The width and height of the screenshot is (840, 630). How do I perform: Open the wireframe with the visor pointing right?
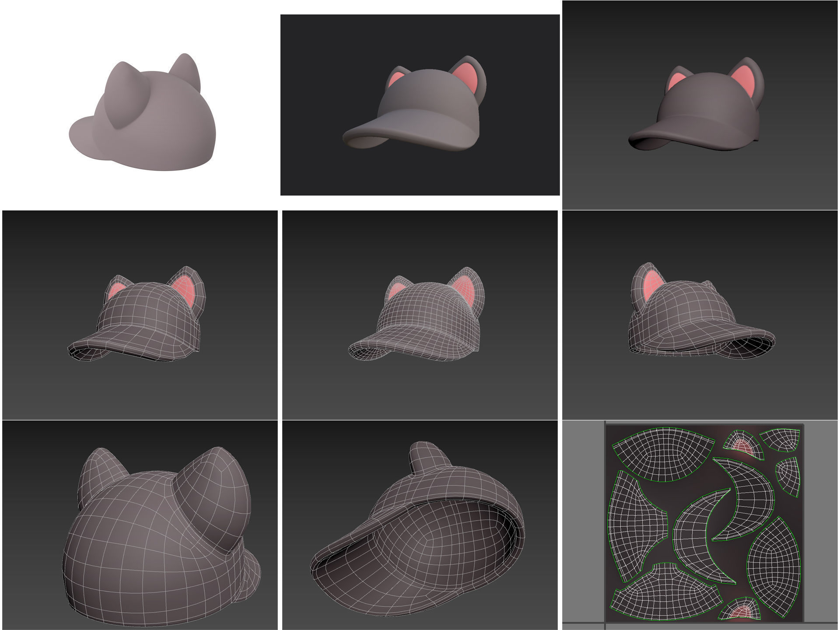[700, 315]
